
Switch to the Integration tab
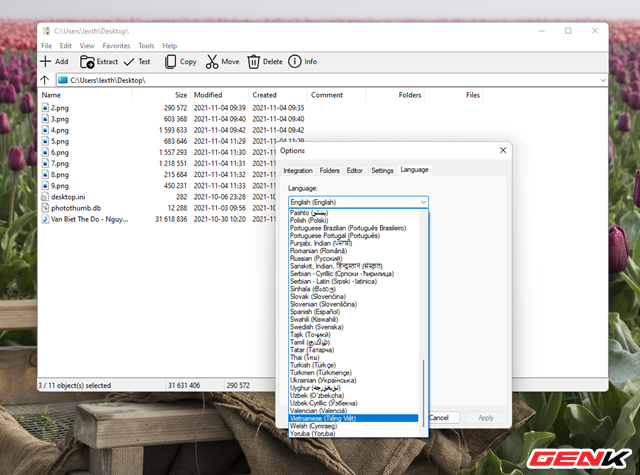click(x=298, y=171)
